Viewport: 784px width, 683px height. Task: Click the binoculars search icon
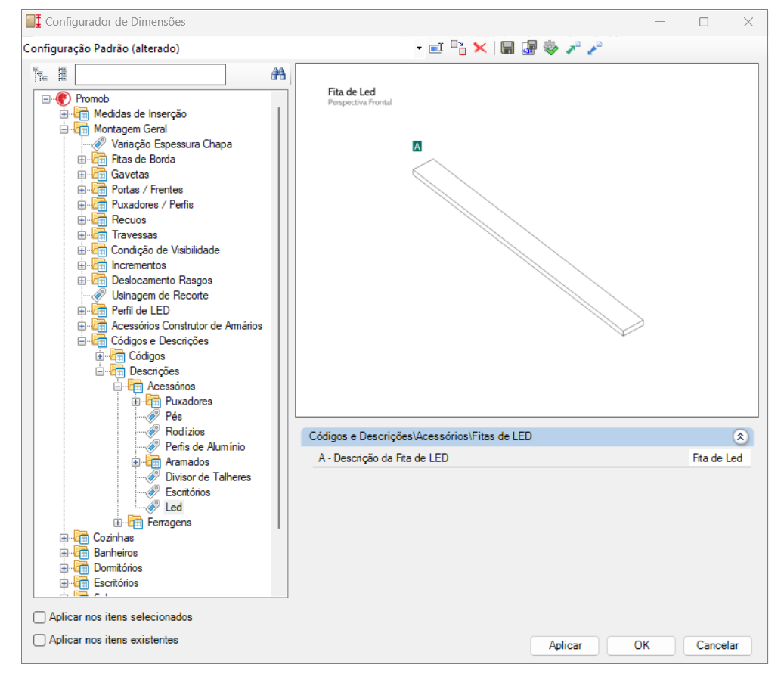click(278, 74)
